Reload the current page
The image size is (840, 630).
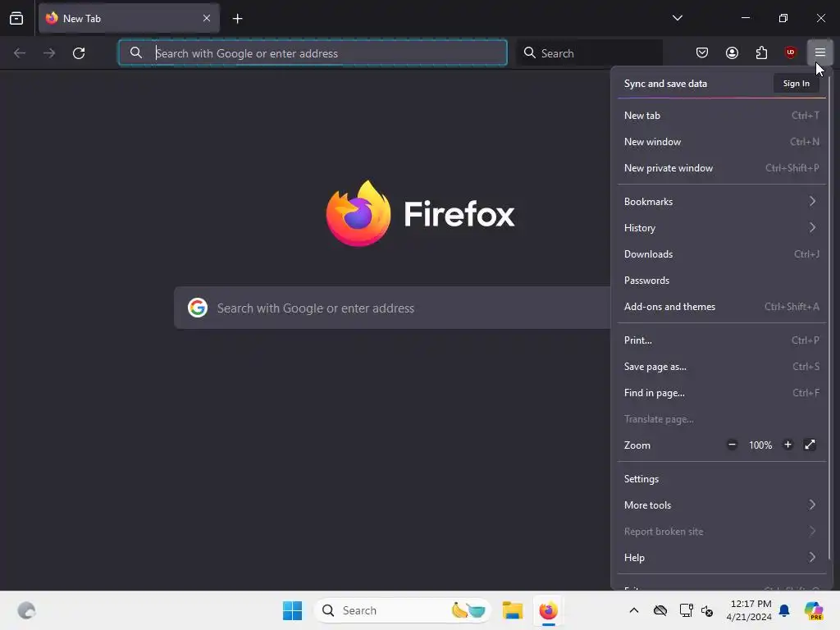(79, 53)
